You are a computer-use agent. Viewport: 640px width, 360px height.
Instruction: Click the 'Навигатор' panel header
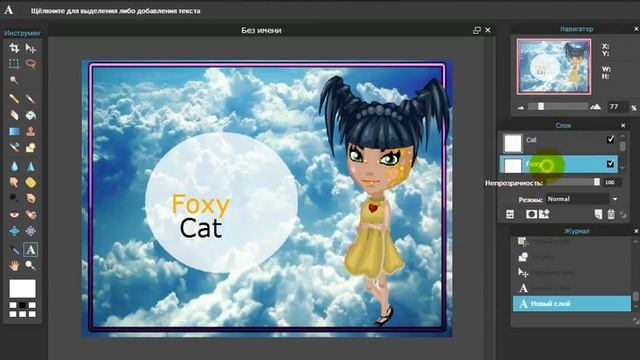576,29
